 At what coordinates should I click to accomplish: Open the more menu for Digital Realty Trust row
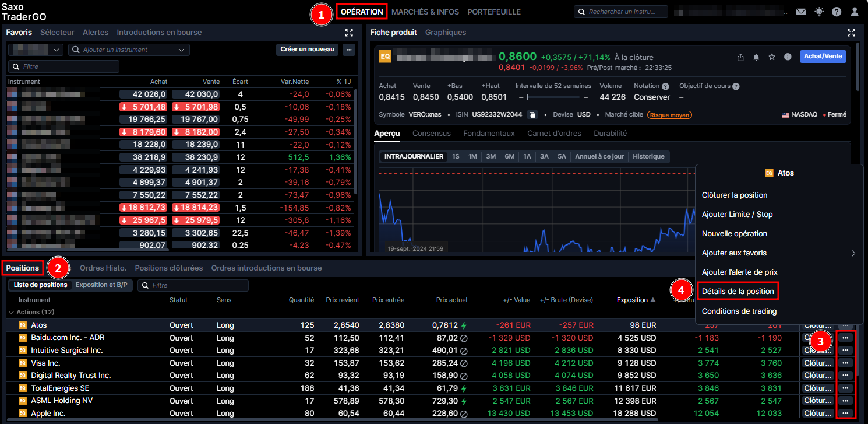tap(845, 376)
